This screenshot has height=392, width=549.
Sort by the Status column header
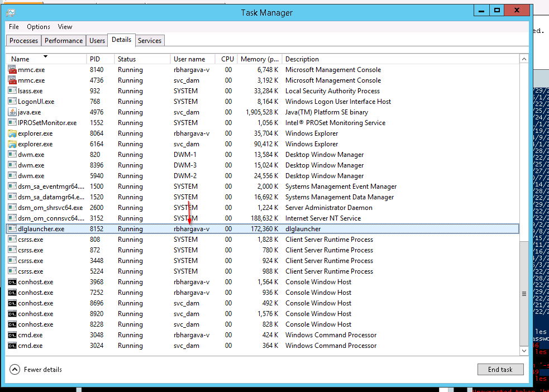pyautogui.click(x=142, y=59)
